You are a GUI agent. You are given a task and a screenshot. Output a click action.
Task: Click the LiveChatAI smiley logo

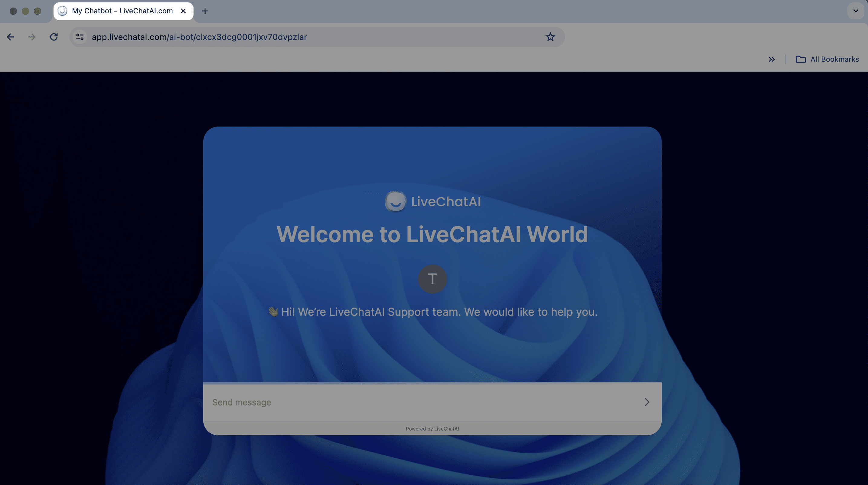pyautogui.click(x=396, y=202)
